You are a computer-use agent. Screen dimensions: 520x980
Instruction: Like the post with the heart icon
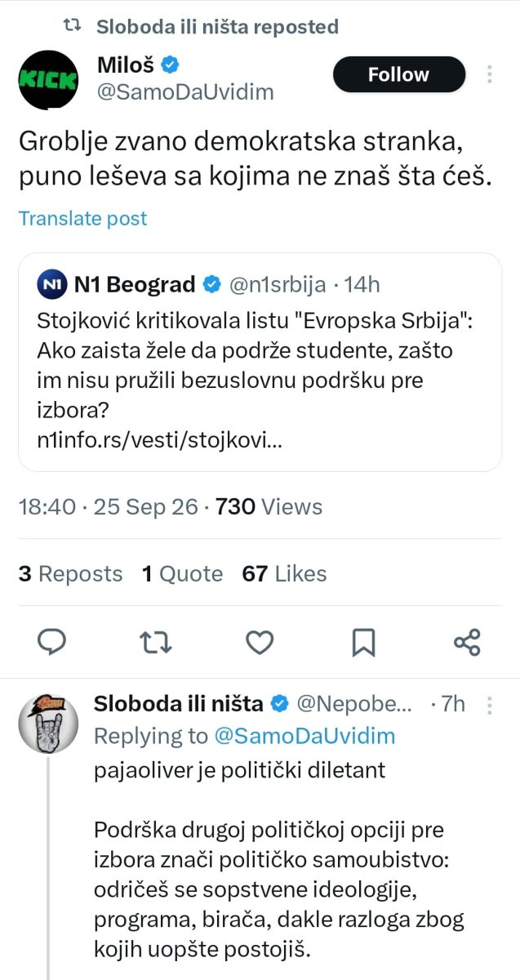click(x=260, y=643)
